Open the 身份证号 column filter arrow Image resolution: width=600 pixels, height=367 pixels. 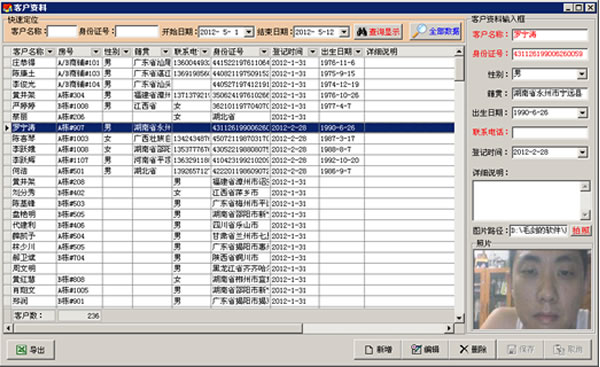click(264, 52)
